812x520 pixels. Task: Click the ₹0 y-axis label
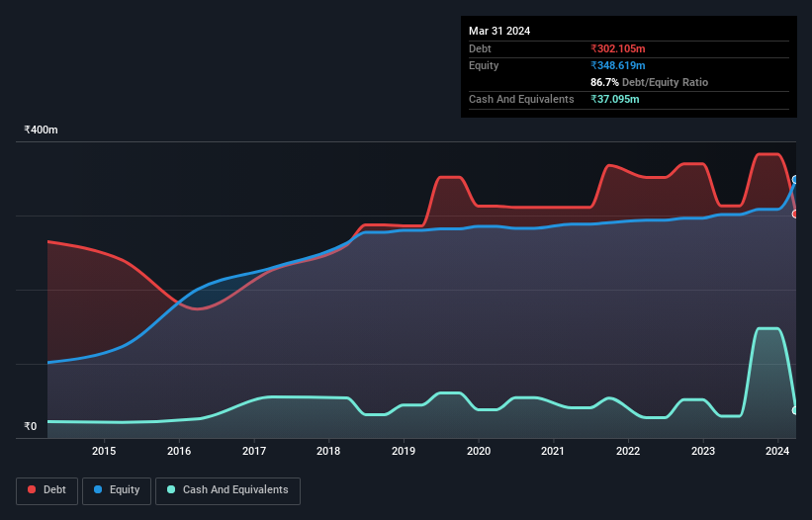click(x=31, y=426)
